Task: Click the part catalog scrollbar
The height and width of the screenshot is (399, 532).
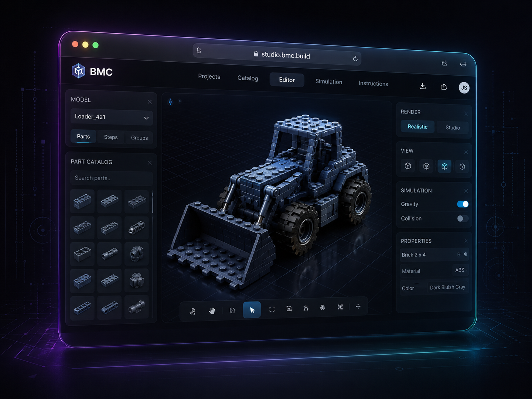Action: [x=152, y=202]
